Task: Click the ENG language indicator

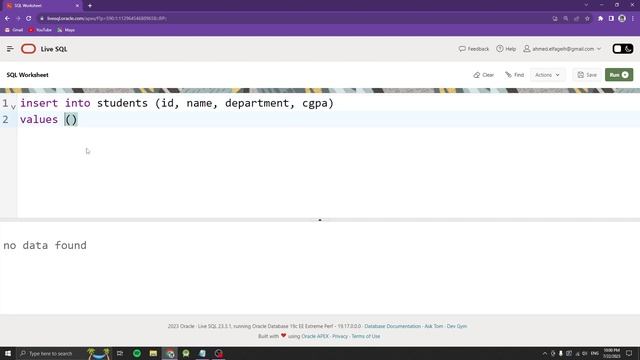Action: coord(594,353)
